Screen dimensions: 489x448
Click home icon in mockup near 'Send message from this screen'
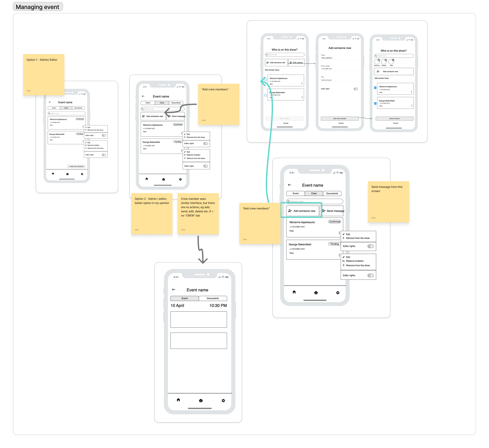[x=294, y=292]
